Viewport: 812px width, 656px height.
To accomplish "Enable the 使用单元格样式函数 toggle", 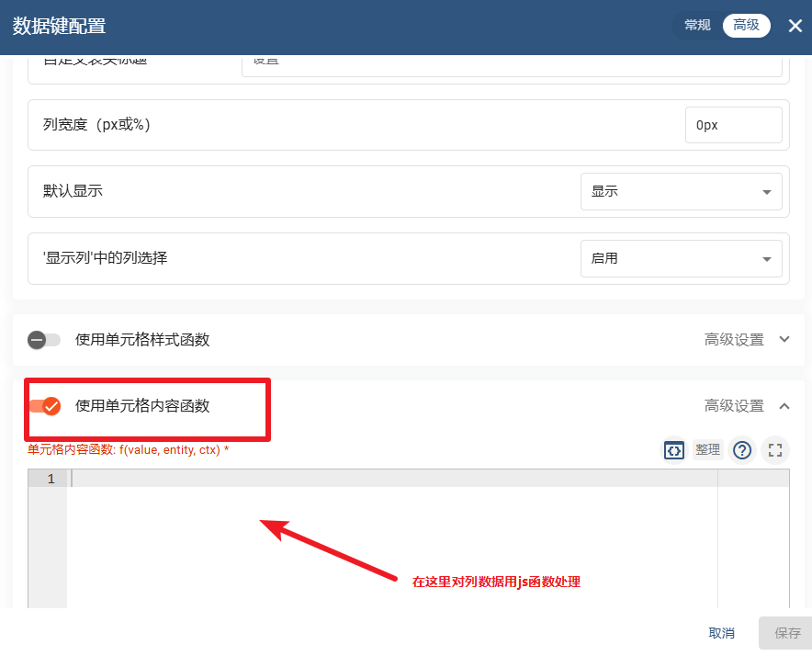I will (44, 340).
